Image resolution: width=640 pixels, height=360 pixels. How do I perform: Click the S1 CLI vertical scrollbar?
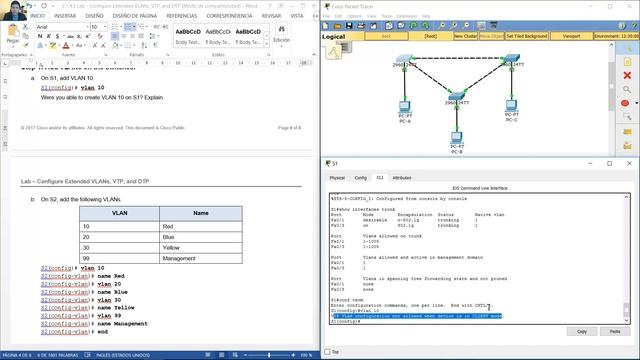(627, 259)
